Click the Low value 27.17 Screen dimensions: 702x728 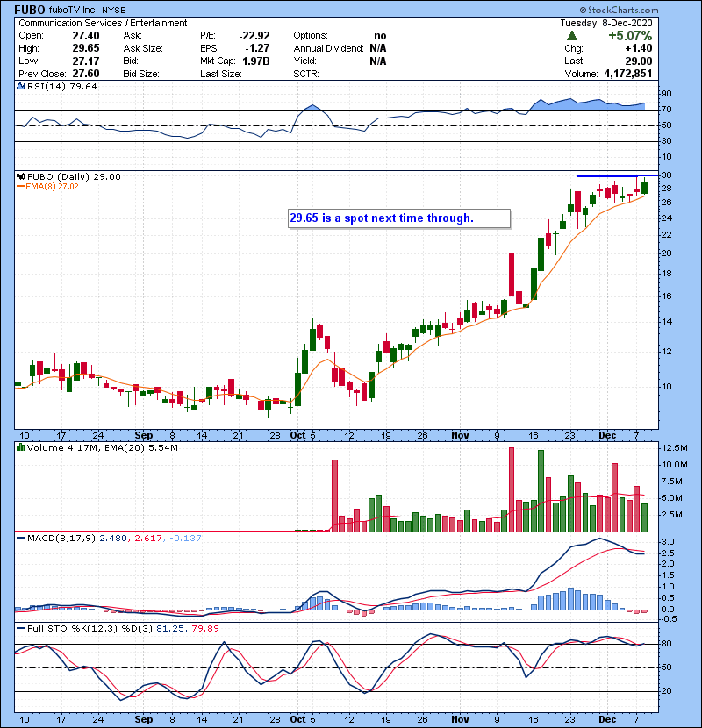(x=86, y=61)
